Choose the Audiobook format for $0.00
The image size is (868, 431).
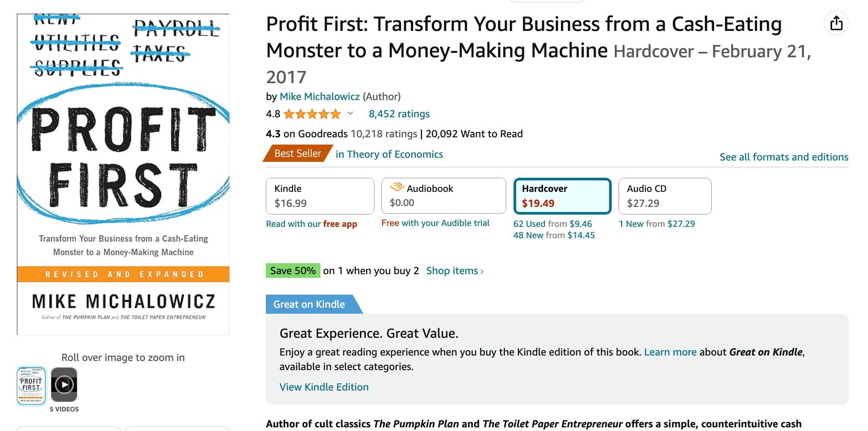444,196
